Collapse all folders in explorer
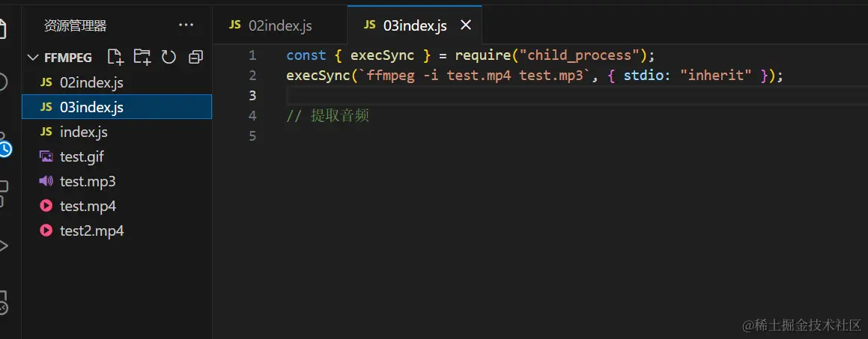This screenshot has height=339, width=868. tap(195, 57)
